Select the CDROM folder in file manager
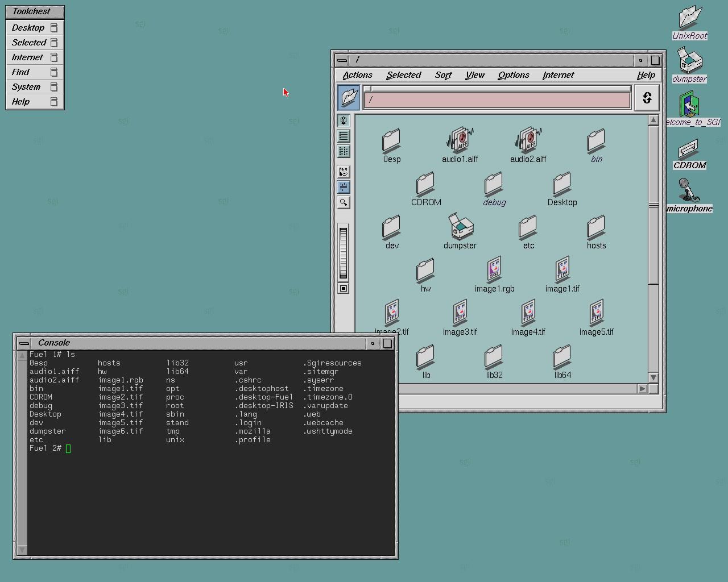 click(426, 189)
